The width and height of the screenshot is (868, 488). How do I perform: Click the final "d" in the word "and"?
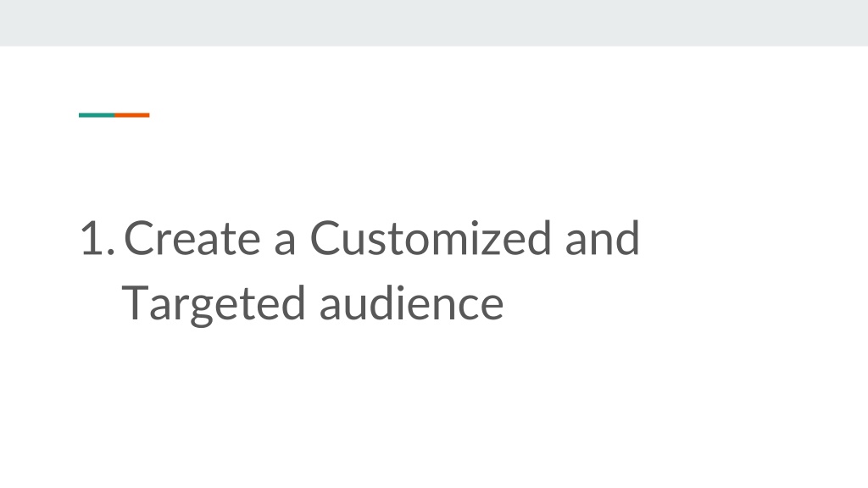[x=627, y=238]
